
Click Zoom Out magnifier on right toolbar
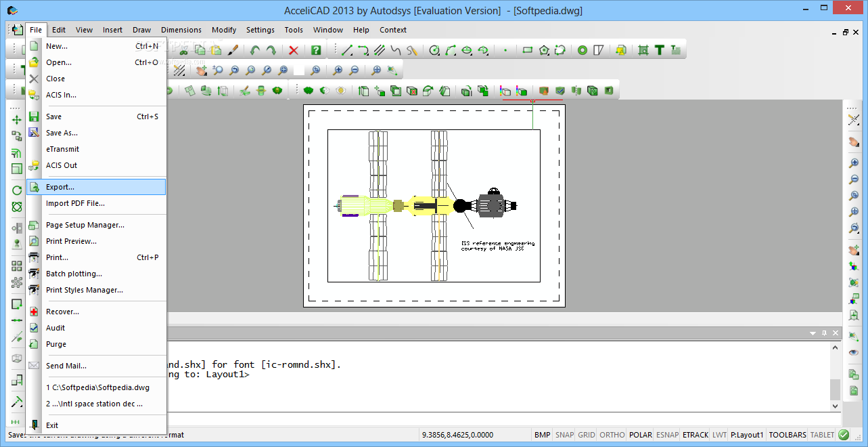(x=854, y=179)
